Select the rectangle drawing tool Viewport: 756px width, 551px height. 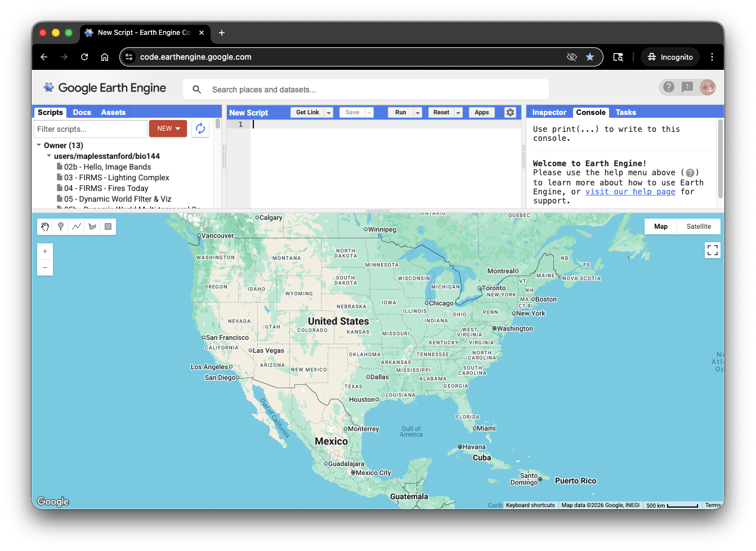pyautogui.click(x=108, y=226)
